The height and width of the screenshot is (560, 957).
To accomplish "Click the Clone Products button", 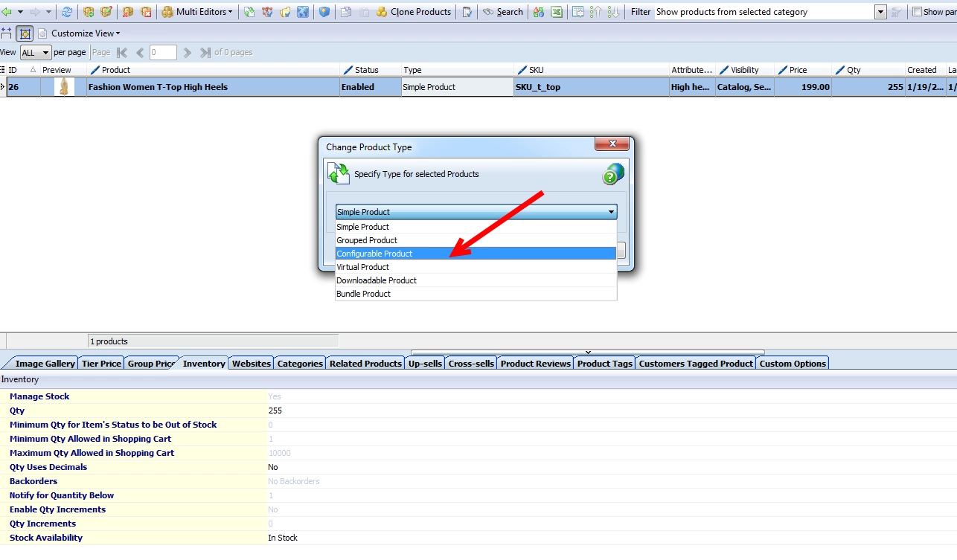I will (x=414, y=12).
